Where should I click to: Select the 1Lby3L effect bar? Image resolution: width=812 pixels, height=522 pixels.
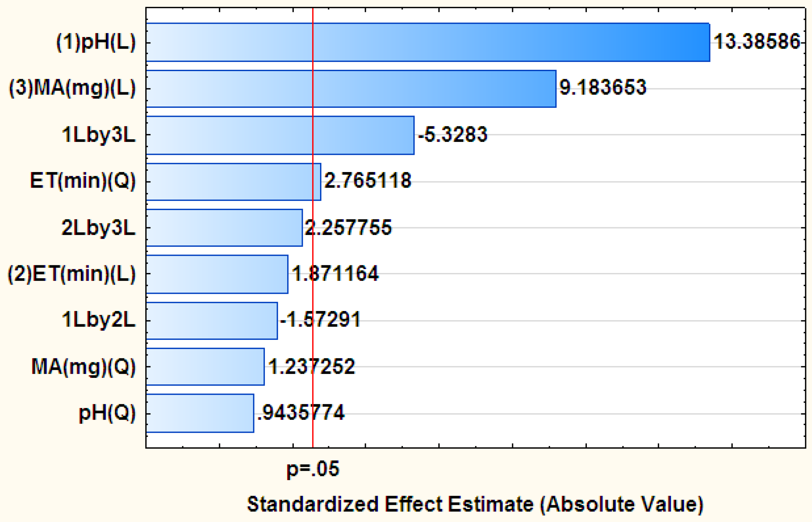tap(280, 135)
